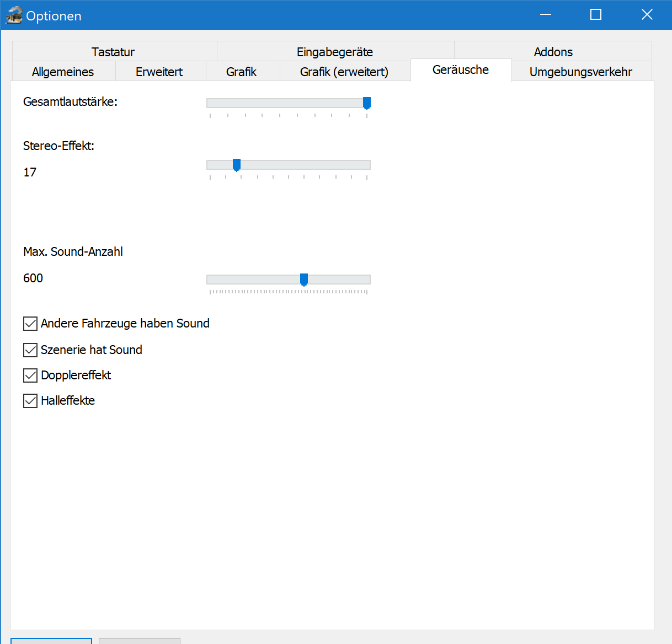Click the Gesamtlautstärke slider handle
Image resolution: width=672 pixels, height=644 pixels.
pyautogui.click(x=367, y=103)
